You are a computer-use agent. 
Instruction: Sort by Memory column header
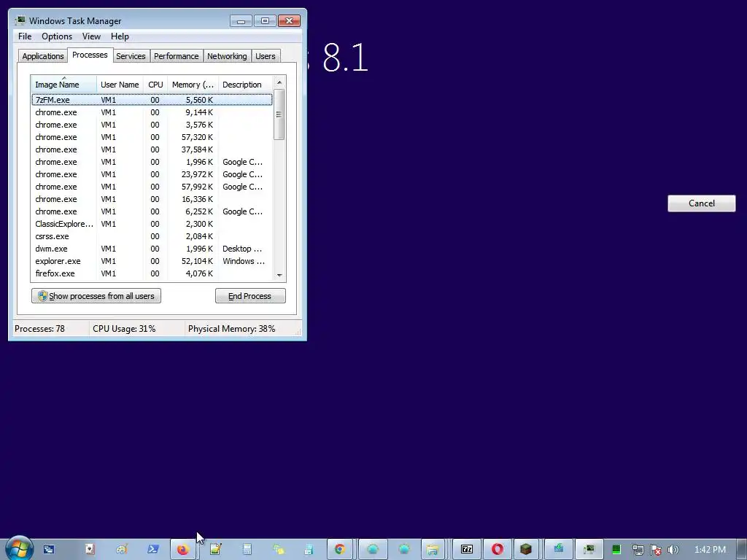[x=193, y=85]
